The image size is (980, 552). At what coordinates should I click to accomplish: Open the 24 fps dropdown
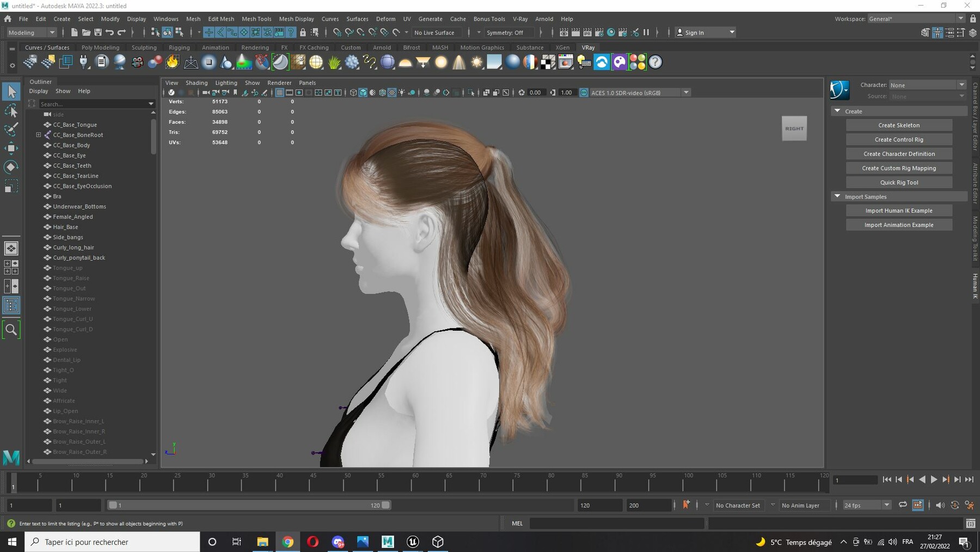(x=867, y=505)
